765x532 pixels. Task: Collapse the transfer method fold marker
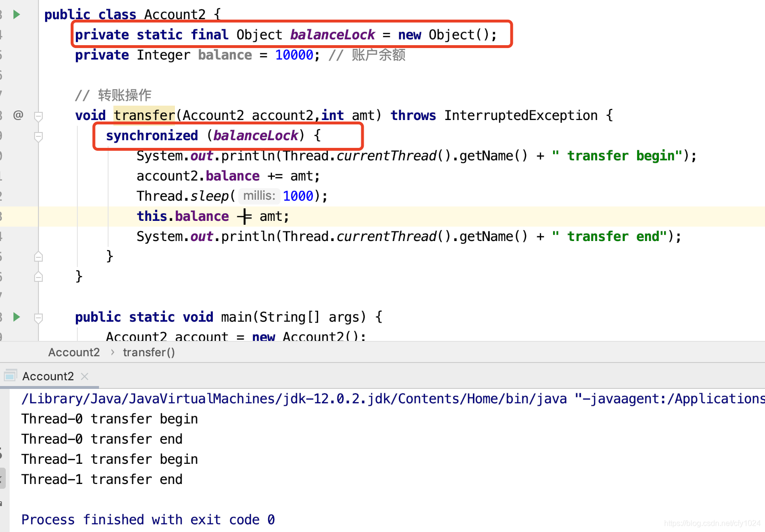click(x=38, y=116)
